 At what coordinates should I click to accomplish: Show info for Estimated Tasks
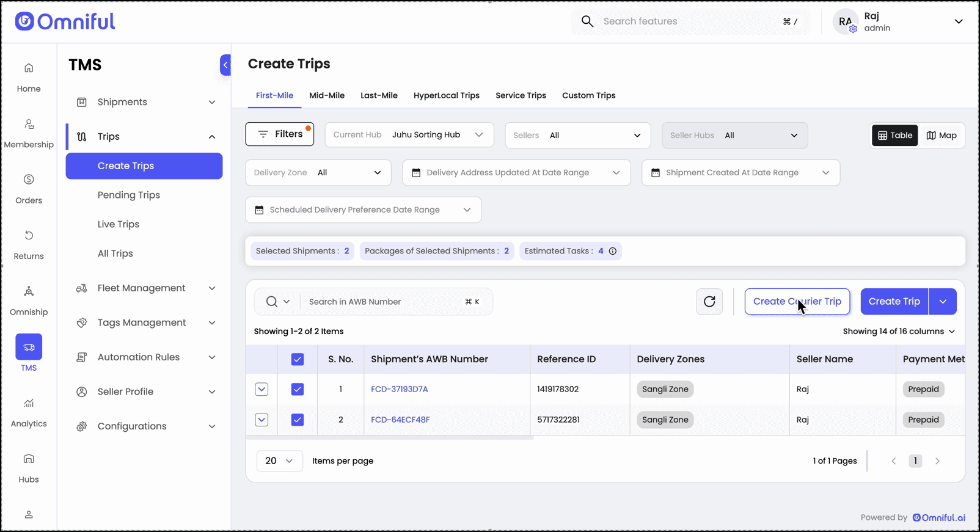pyautogui.click(x=613, y=251)
